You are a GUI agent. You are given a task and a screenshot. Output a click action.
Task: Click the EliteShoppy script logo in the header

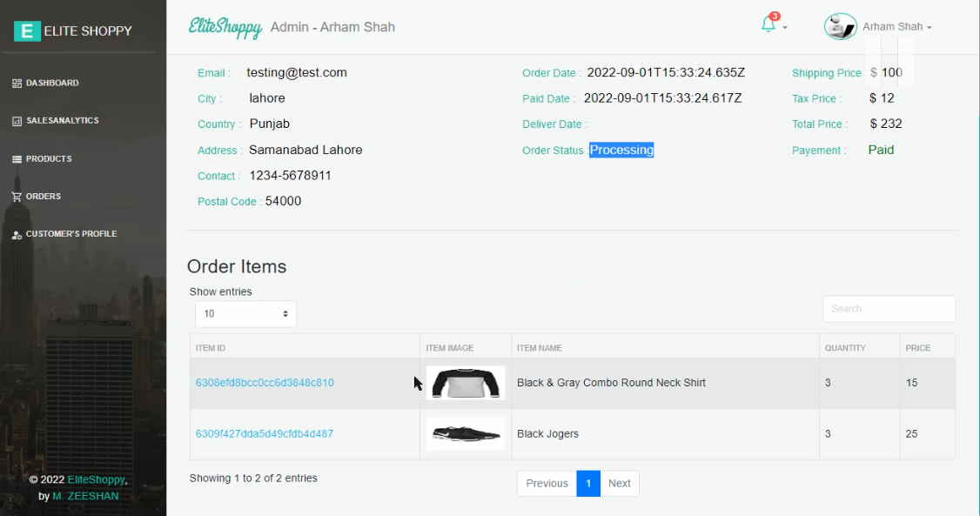coord(225,28)
